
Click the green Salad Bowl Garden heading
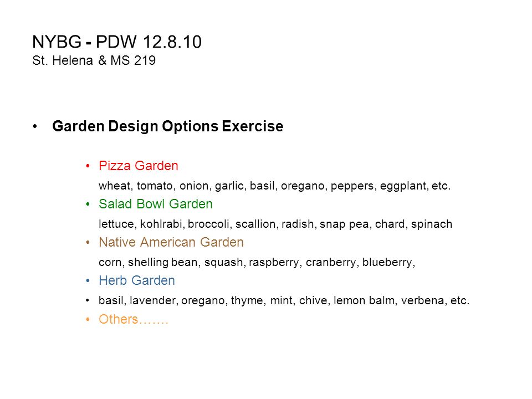pyautogui.click(x=156, y=204)
